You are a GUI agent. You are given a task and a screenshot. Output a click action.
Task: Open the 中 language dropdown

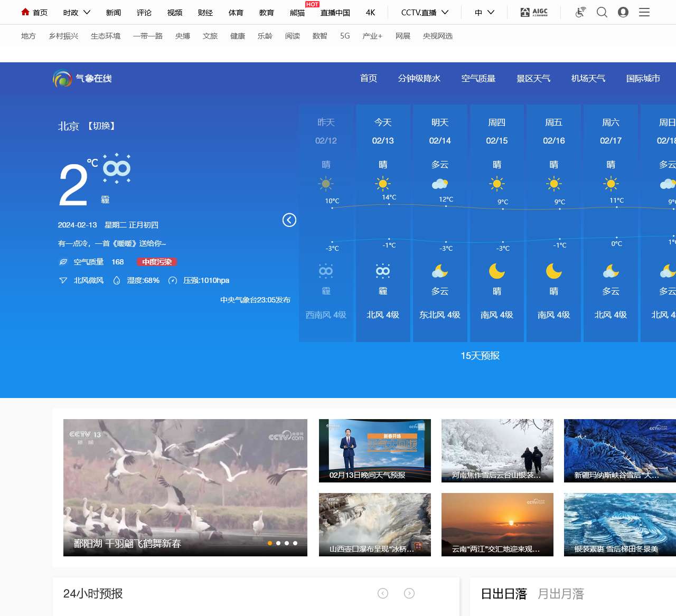pos(483,12)
